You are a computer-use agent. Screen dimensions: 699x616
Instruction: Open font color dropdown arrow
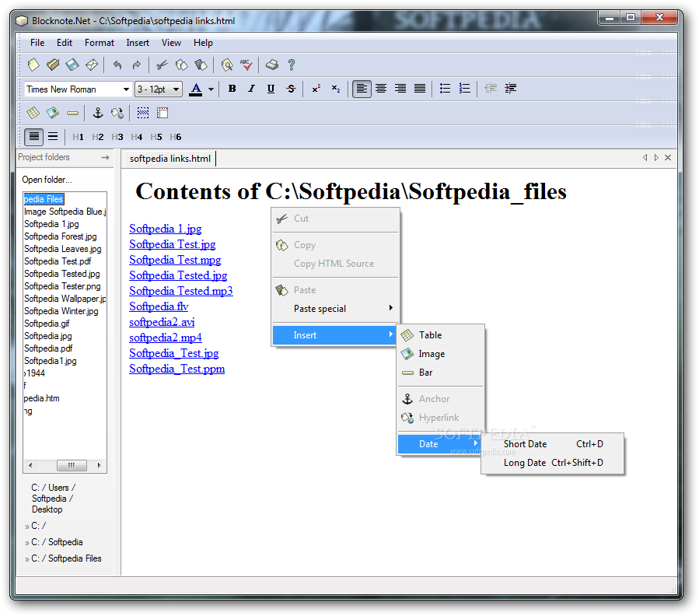(x=211, y=89)
